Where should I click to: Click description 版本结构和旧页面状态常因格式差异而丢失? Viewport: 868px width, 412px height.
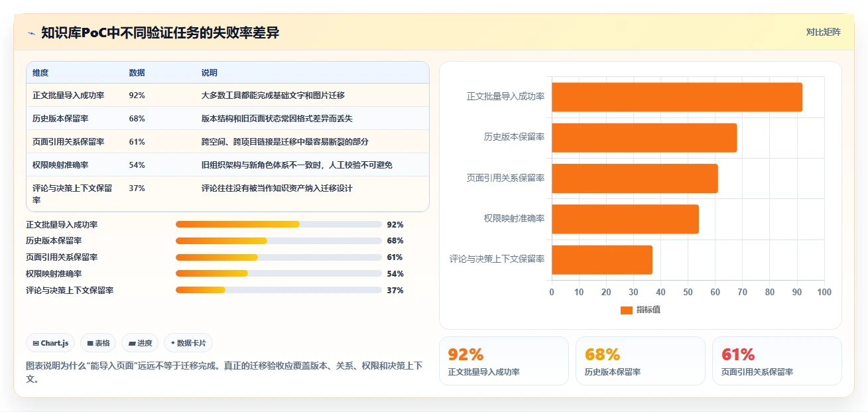(x=277, y=119)
